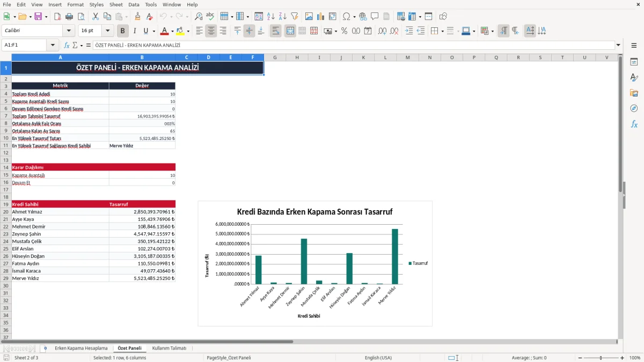Click Clear Direct Formatting icon
The height and width of the screenshot is (362, 644).
149,17
